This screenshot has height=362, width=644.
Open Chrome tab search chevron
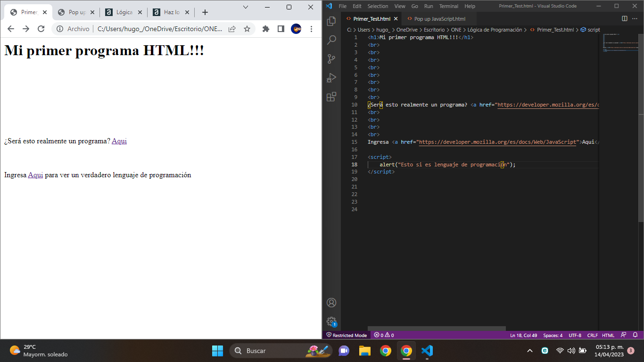tap(246, 7)
